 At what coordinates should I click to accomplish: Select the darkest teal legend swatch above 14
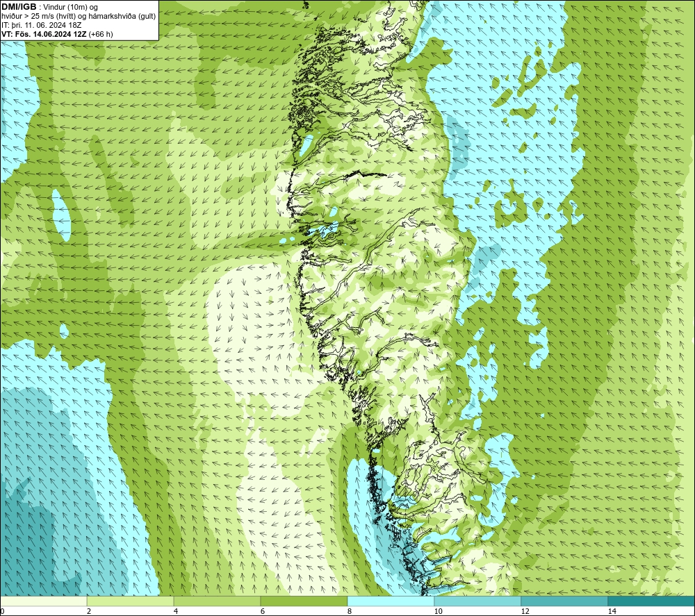pos(652,601)
